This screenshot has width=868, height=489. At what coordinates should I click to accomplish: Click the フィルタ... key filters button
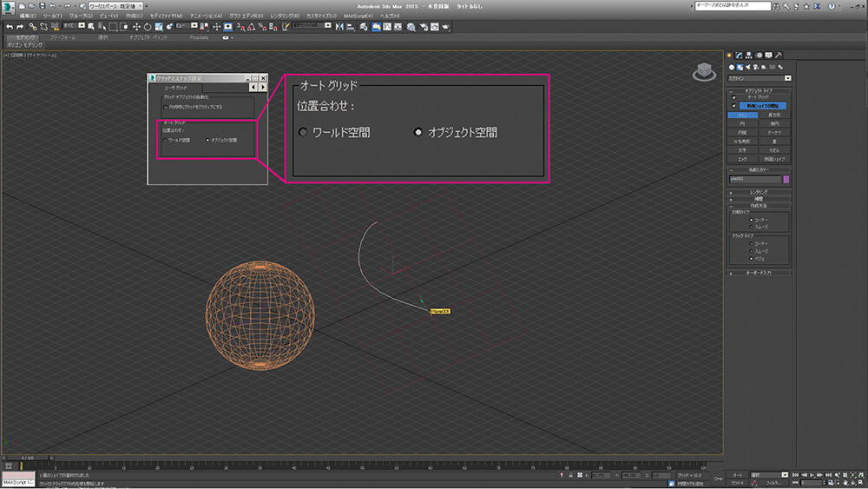[x=773, y=484]
